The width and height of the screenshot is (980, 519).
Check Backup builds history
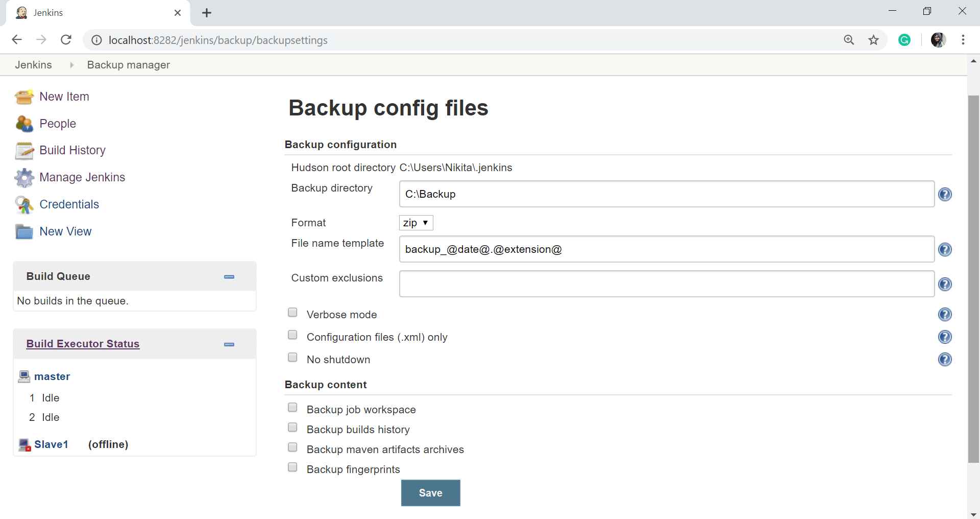pyautogui.click(x=292, y=427)
